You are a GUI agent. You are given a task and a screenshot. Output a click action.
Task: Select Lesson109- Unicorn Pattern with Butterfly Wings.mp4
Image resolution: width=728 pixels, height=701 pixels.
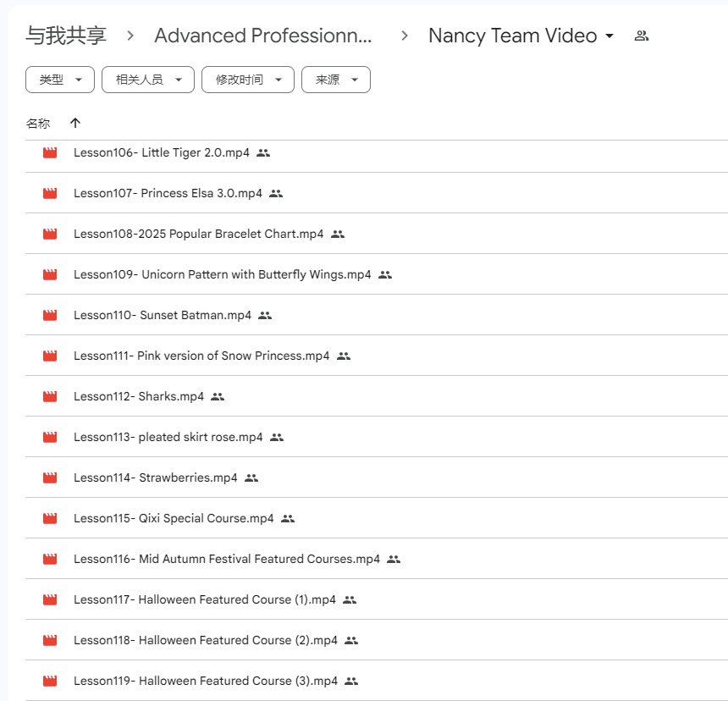click(222, 274)
